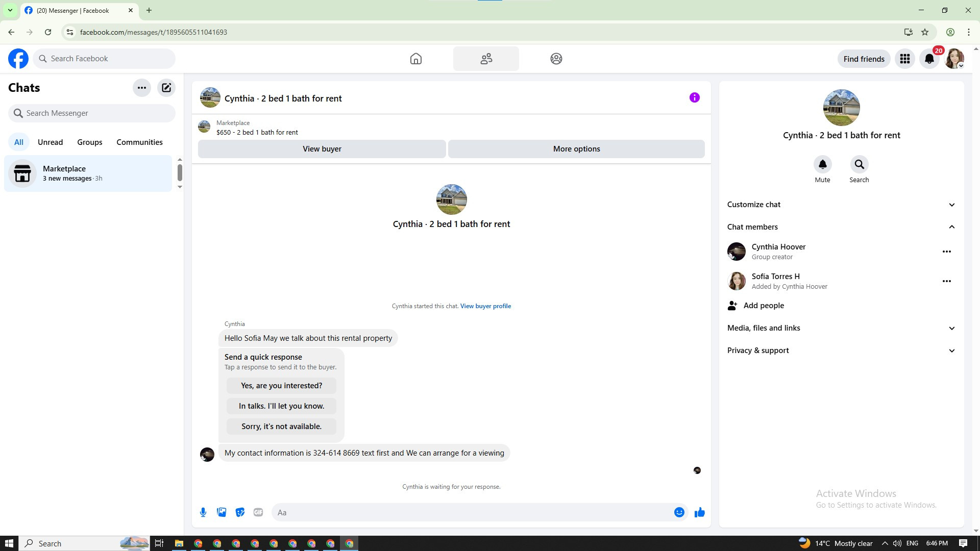This screenshot has width=980, height=551.
Task: Open the sticker picker icon
Action: pyautogui.click(x=240, y=512)
